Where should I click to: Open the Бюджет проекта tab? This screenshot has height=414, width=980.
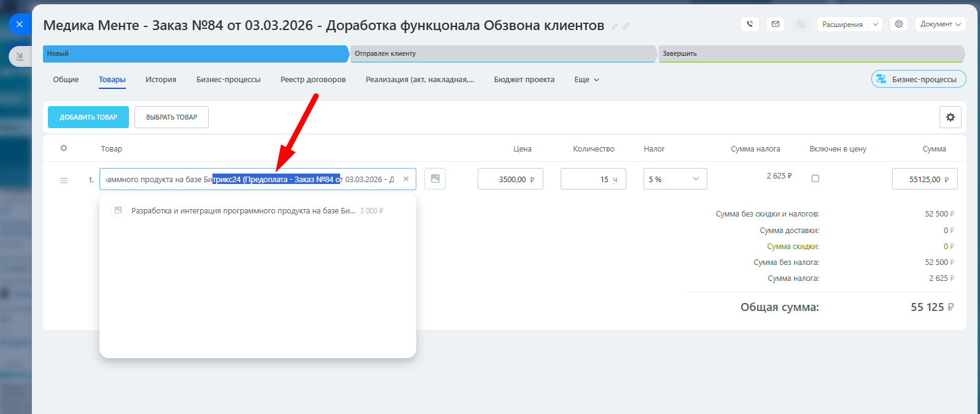coord(524,80)
